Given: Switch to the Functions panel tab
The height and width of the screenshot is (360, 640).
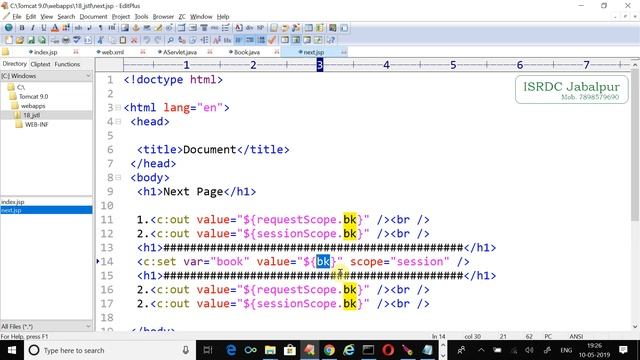Looking at the screenshot, I should 67,64.
